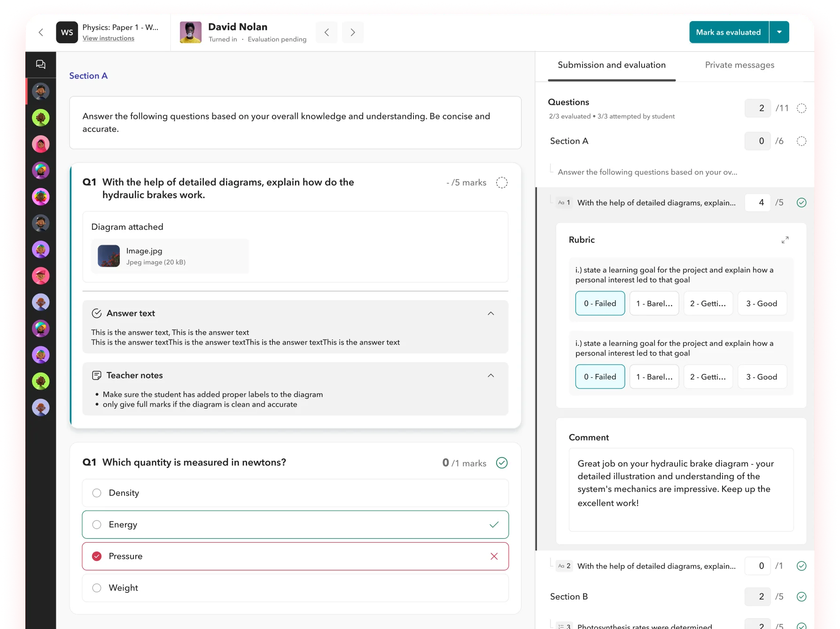The image size is (840, 629).
Task: Click the back arrow next to Physics: Paper 1
Action: pos(41,32)
